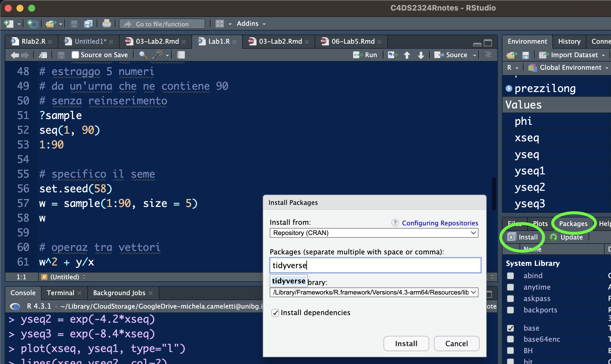
Task: Open the Addins dropdown menu
Action: click(251, 24)
